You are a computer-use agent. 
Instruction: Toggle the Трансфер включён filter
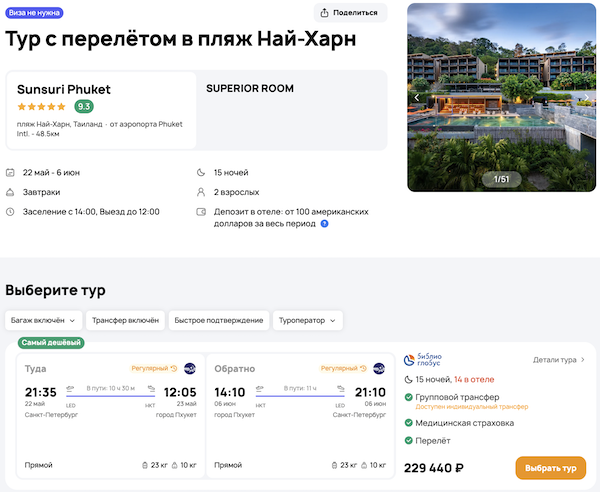coord(125,320)
